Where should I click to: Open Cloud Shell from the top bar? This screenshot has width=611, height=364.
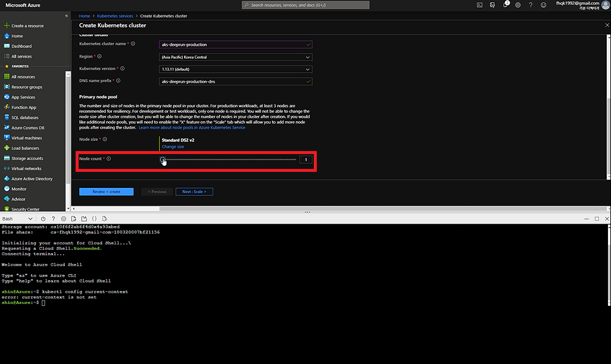(x=479, y=5)
